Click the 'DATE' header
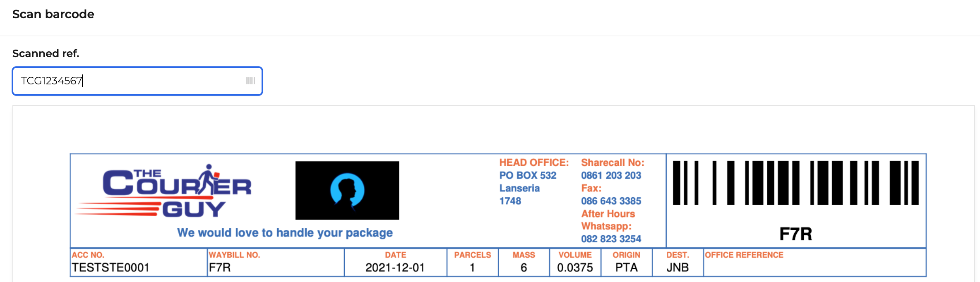Screen dimensions: 980x282 pos(396,255)
